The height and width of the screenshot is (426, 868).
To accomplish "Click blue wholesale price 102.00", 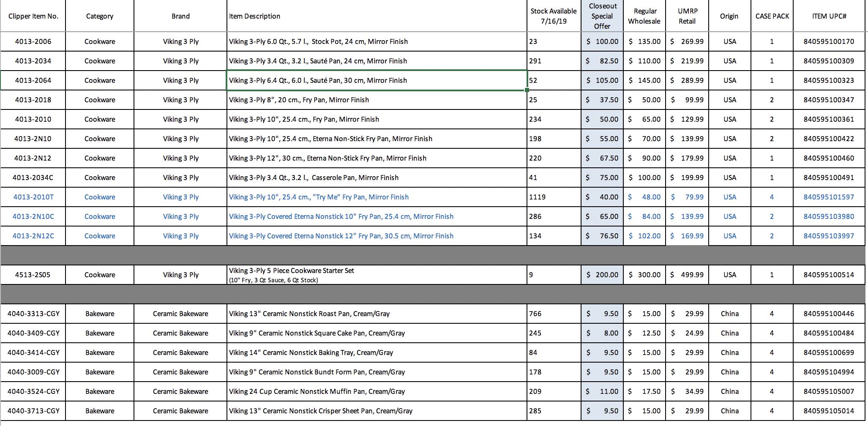I will point(644,236).
